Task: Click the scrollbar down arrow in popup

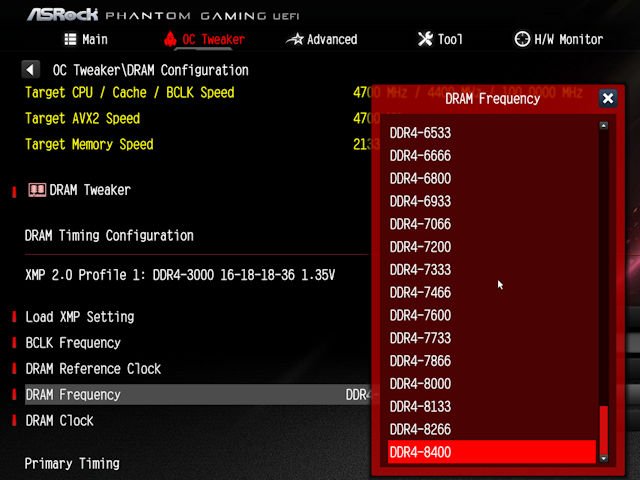Action: 604,459
